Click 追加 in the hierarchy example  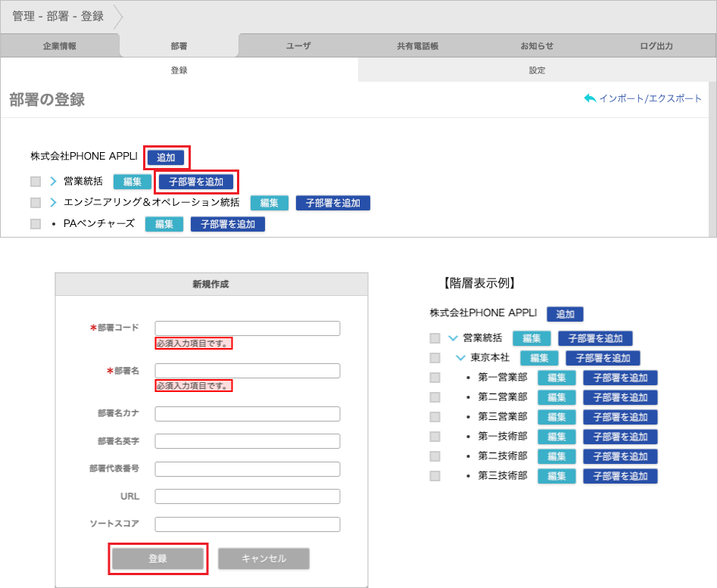pyautogui.click(x=565, y=314)
